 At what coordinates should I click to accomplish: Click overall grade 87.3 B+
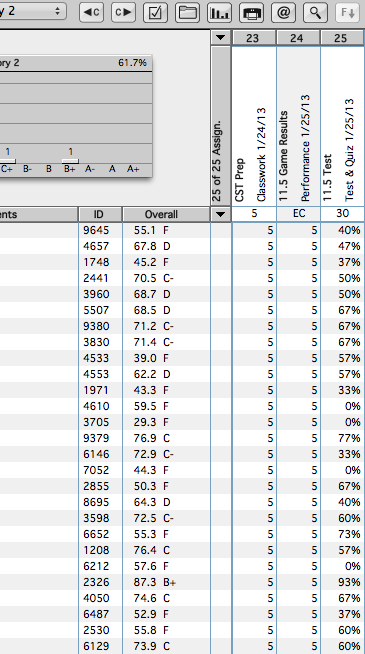[155, 582]
